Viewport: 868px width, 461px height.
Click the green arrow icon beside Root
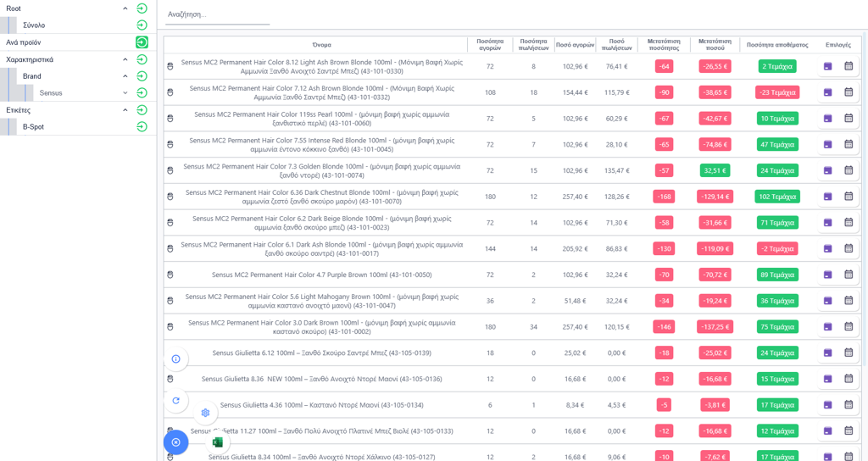[142, 8]
